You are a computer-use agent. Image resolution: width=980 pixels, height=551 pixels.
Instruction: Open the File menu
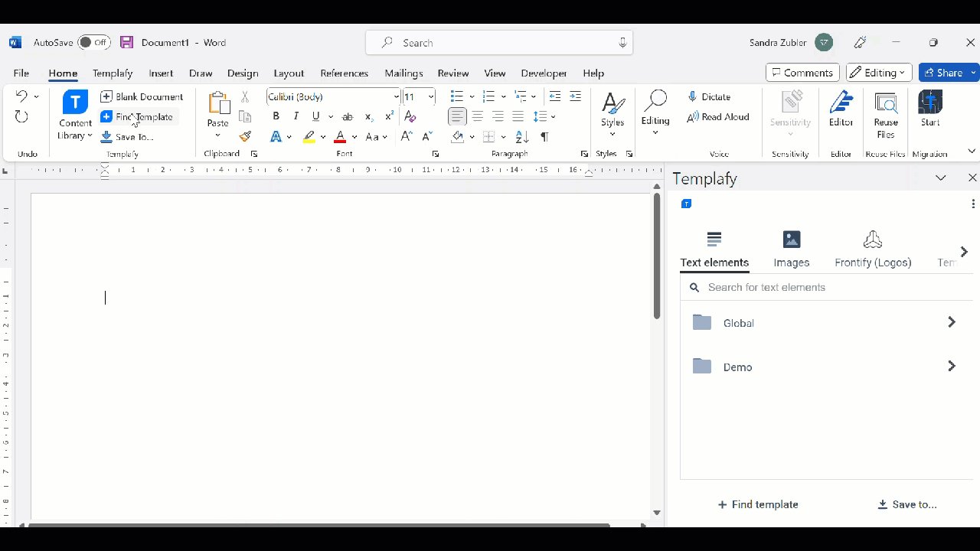pyautogui.click(x=21, y=73)
